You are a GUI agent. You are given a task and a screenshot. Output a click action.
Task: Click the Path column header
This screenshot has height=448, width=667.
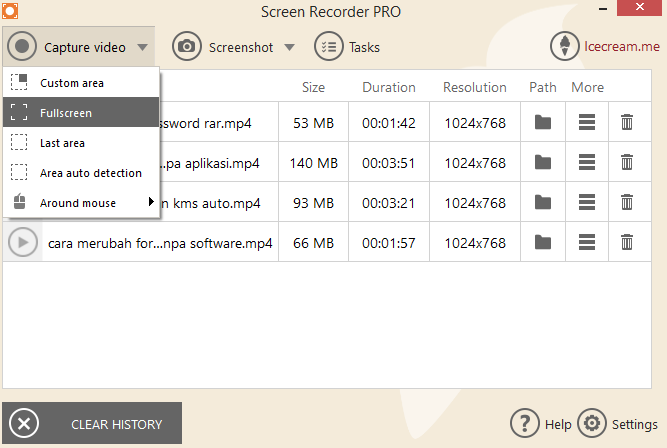coord(543,87)
